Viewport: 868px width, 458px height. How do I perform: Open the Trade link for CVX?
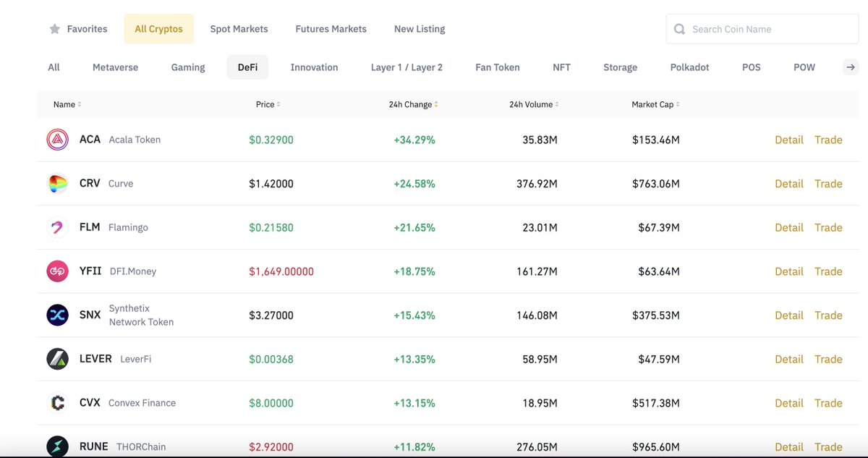click(828, 403)
